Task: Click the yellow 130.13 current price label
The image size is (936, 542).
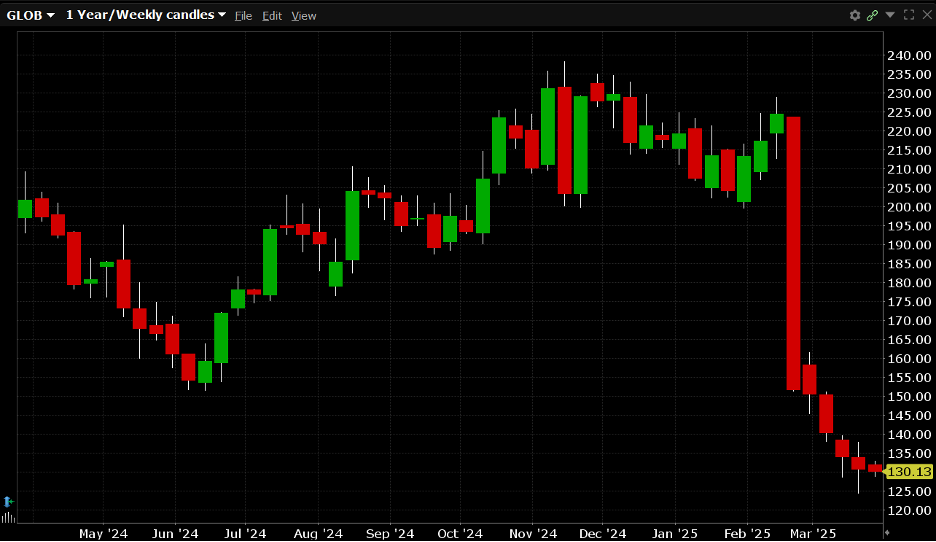Action: click(x=910, y=472)
